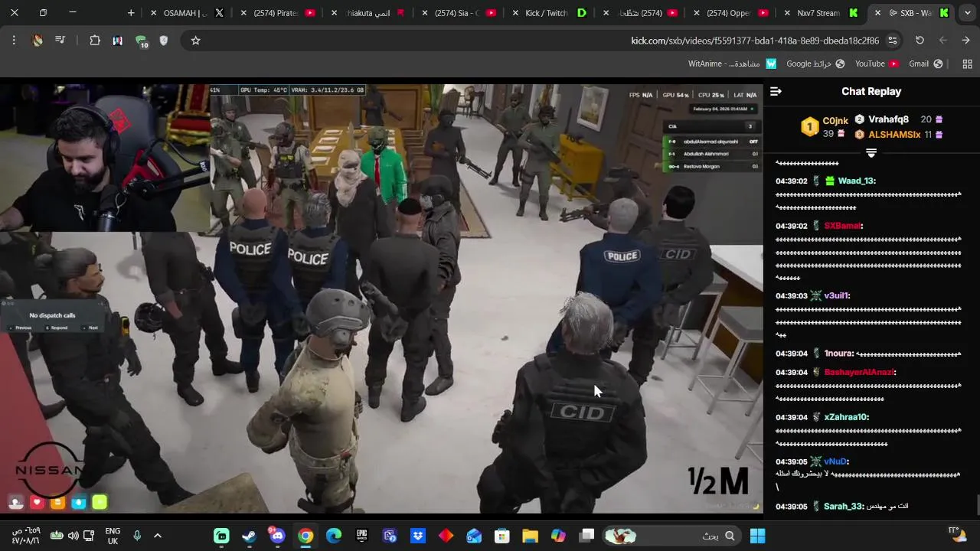This screenshot has height=551, width=980.
Task: Open Chrome's three-dot menu
Action: pos(14,41)
